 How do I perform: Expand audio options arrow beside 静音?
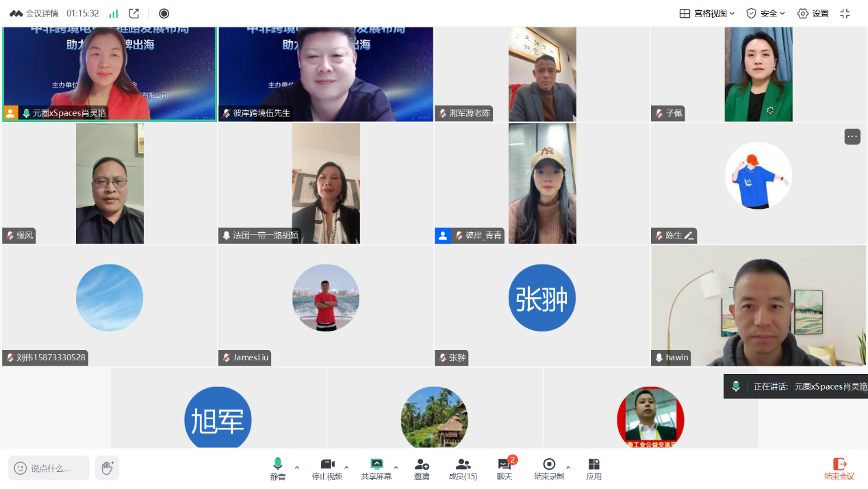(296, 468)
